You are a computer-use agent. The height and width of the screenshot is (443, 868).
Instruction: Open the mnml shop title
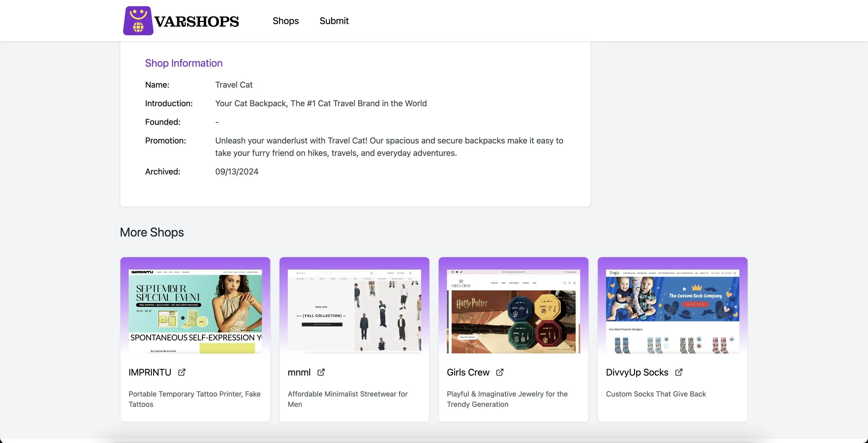pyautogui.click(x=299, y=372)
